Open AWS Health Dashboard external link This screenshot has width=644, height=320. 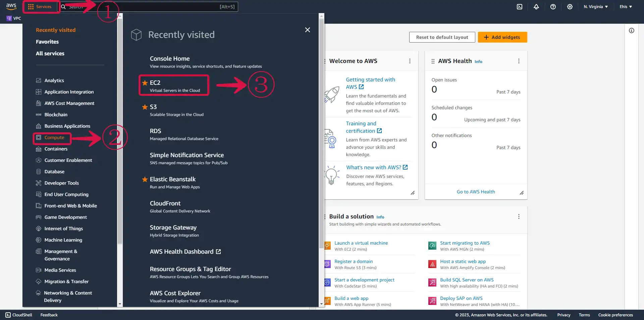(x=185, y=252)
